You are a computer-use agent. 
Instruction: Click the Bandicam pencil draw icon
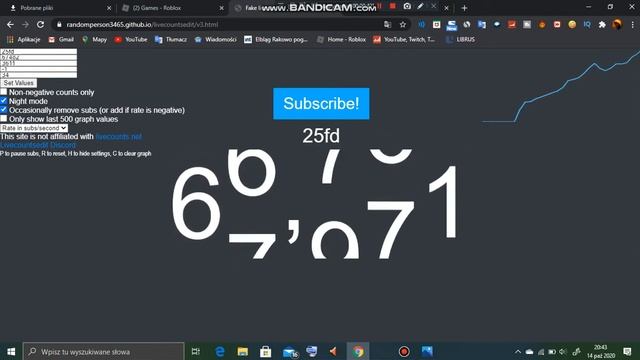(x=420, y=6)
